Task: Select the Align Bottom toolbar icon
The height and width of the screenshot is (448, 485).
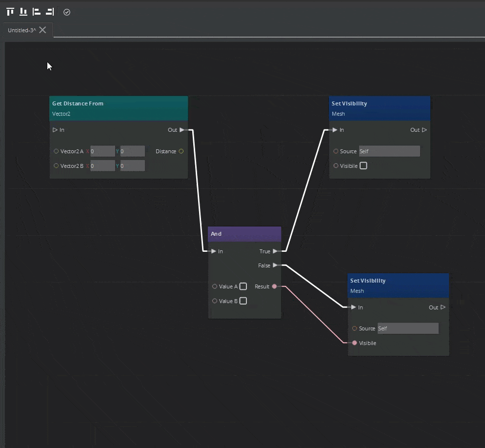Action: (x=23, y=12)
